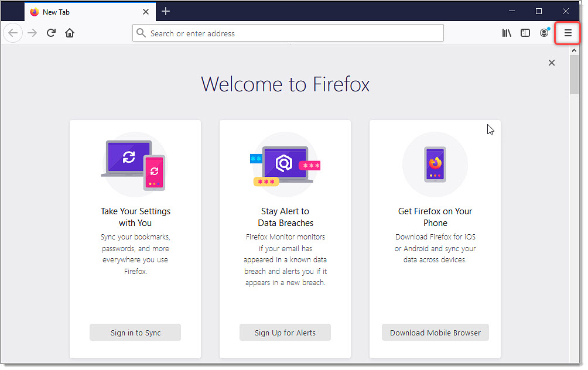The height and width of the screenshot is (370, 588).
Task: Click the Firefox Monitor laptop illustration
Action: click(285, 165)
